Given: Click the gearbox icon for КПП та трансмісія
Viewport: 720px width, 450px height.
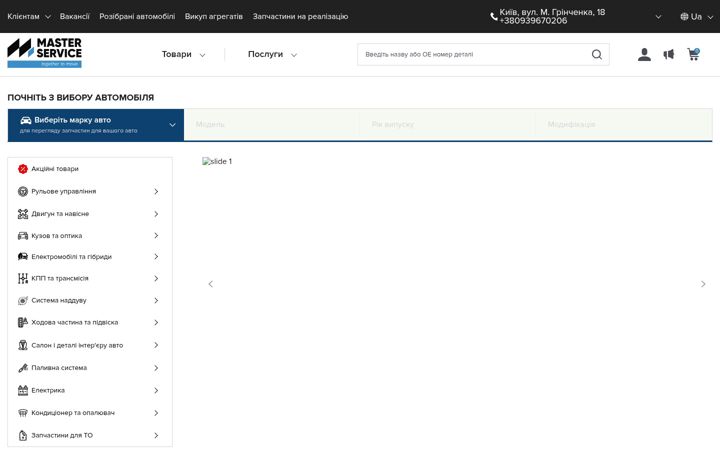Looking at the screenshot, I should pos(22,278).
